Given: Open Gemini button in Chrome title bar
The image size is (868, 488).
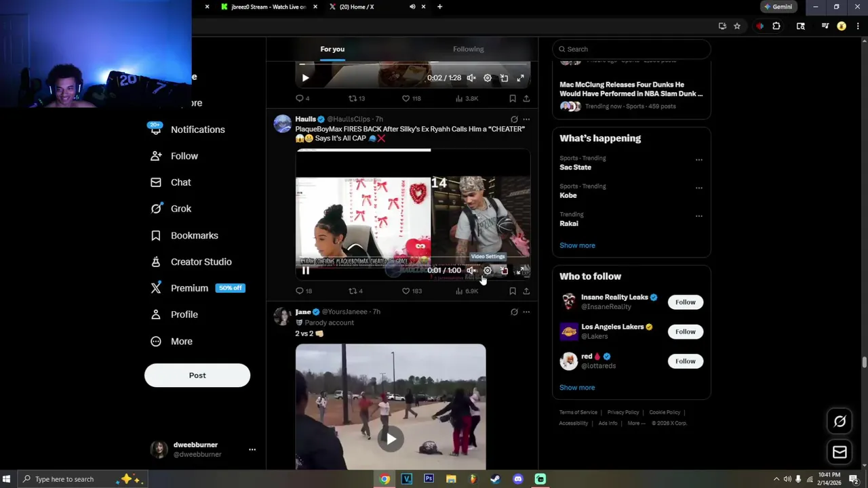Looking at the screenshot, I should 778,7.
